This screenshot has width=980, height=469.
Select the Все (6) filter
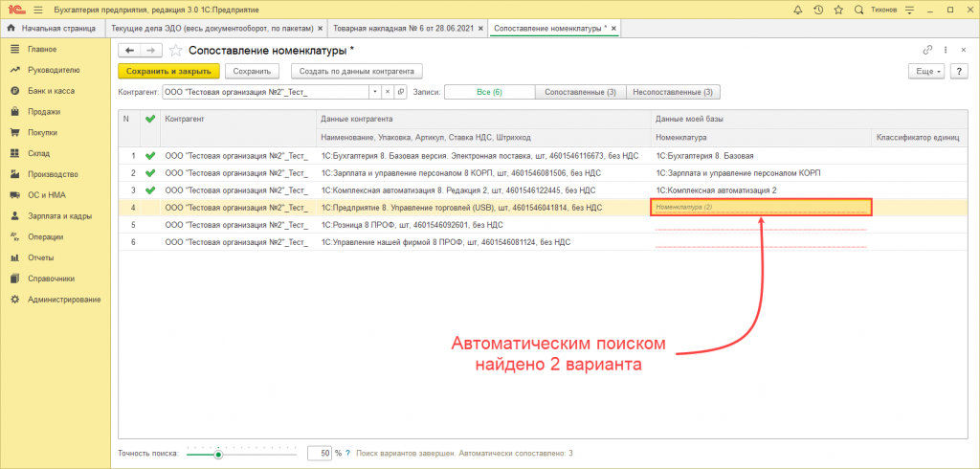click(x=489, y=92)
